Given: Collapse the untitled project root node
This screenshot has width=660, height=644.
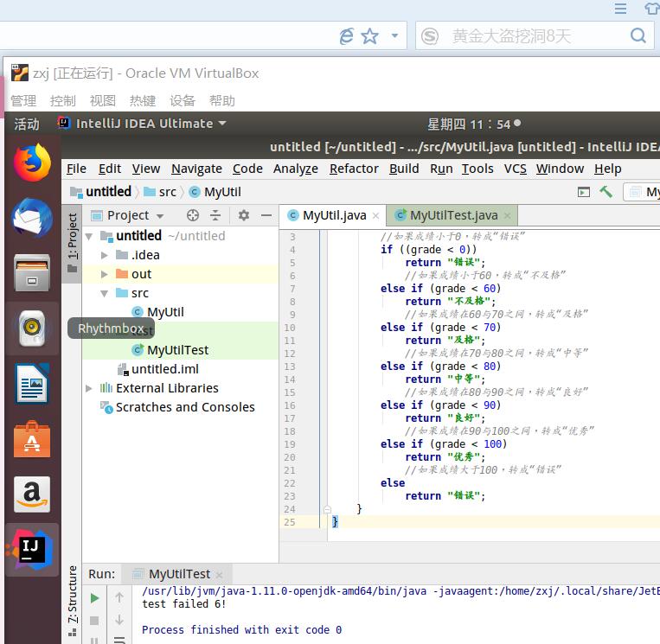Looking at the screenshot, I should 89,236.
